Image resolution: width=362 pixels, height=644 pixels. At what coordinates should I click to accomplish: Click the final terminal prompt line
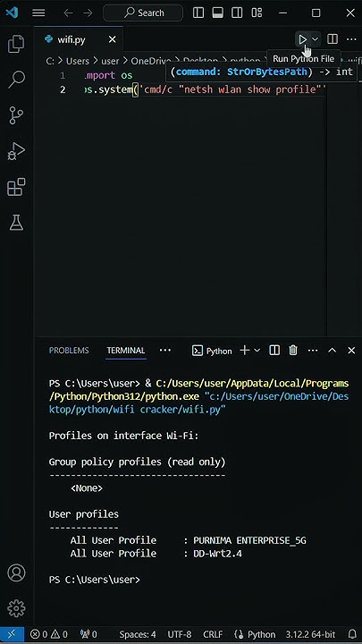(95, 580)
